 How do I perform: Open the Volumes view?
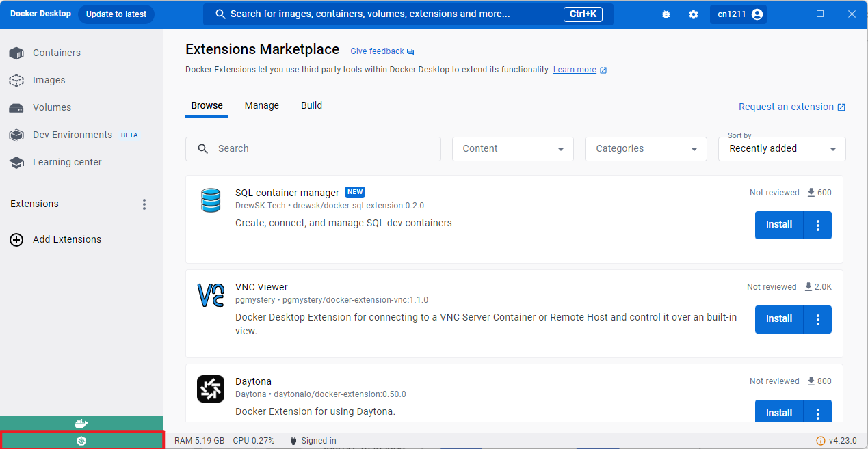tap(51, 107)
